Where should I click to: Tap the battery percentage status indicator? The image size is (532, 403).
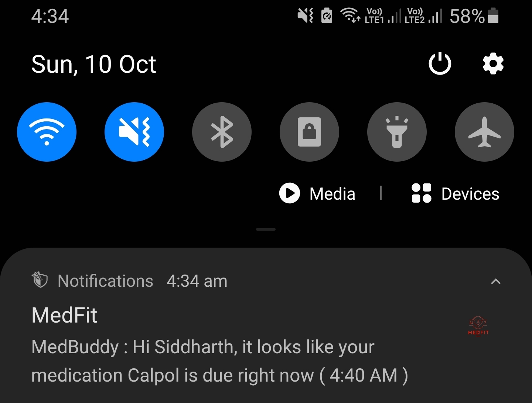(467, 16)
